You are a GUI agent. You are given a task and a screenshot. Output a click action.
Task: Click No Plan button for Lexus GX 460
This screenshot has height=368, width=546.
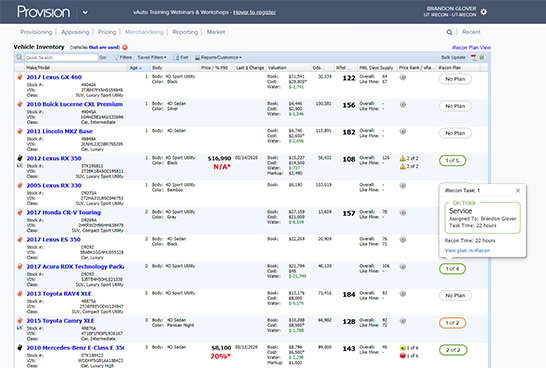455,79
